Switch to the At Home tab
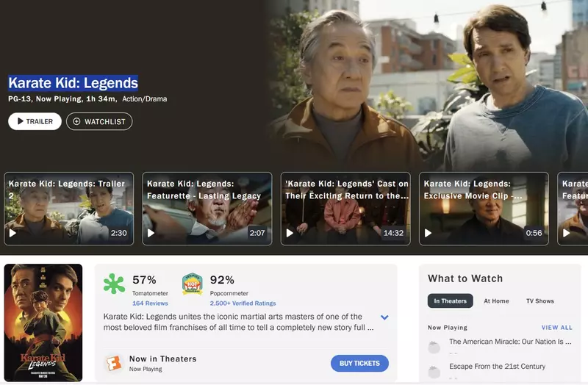The image size is (588, 385). click(497, 301)
